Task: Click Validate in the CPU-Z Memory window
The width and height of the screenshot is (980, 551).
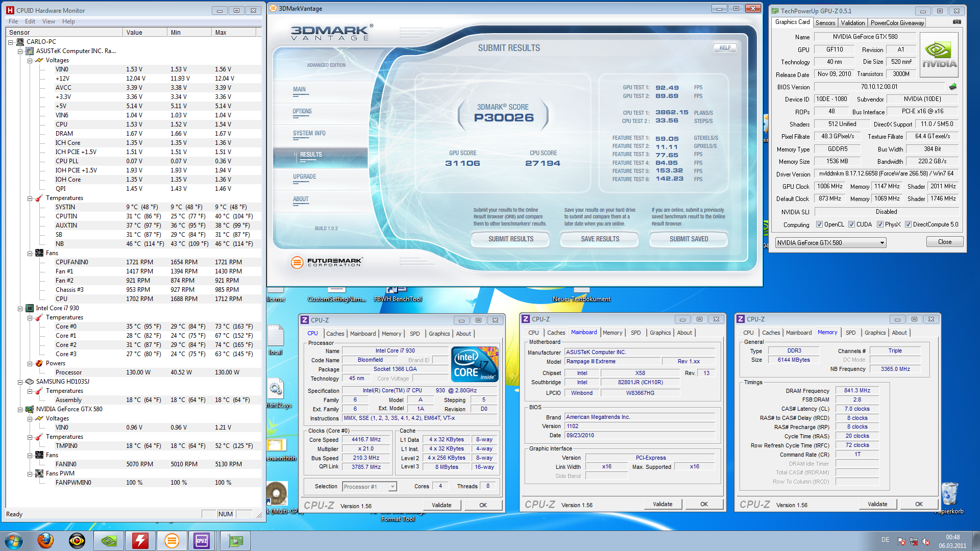Action: pos(877,504)
